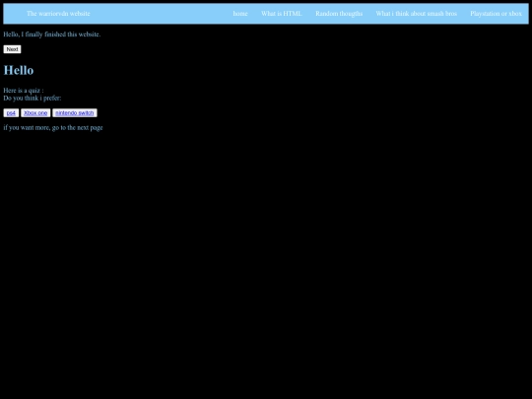532x399 pixels.
Task: Choose the nintendo switch quiz answer
Action: coord(75,113)
